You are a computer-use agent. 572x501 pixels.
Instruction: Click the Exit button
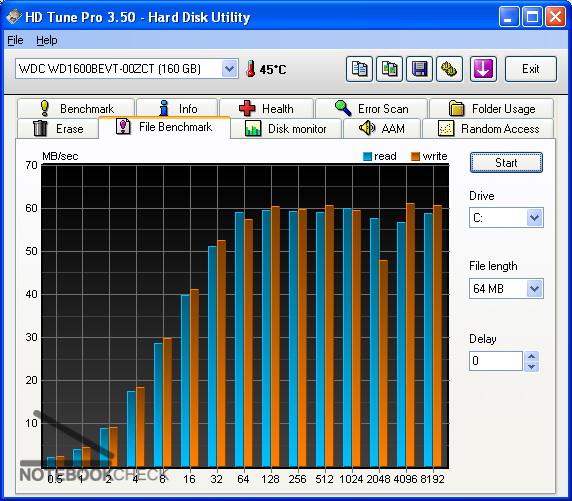pos(531,69)
